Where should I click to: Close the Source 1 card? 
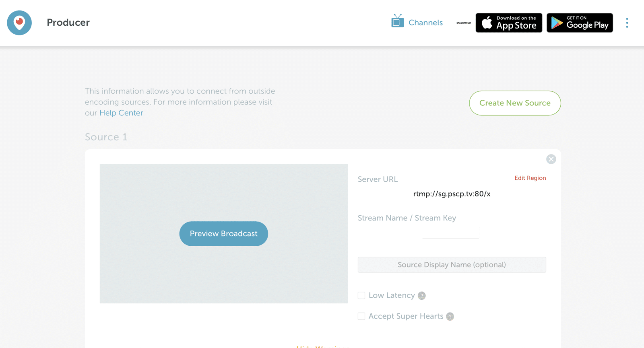(x=551, y=159)
